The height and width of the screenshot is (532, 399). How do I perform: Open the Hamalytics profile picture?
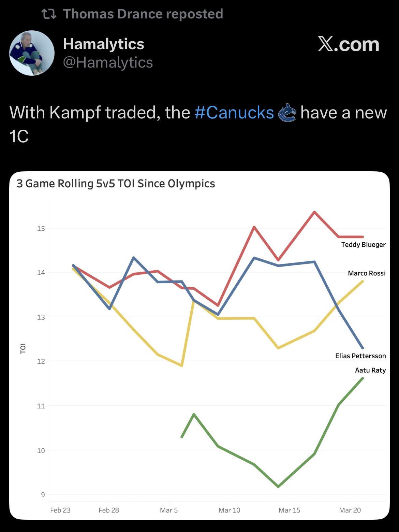32,53
